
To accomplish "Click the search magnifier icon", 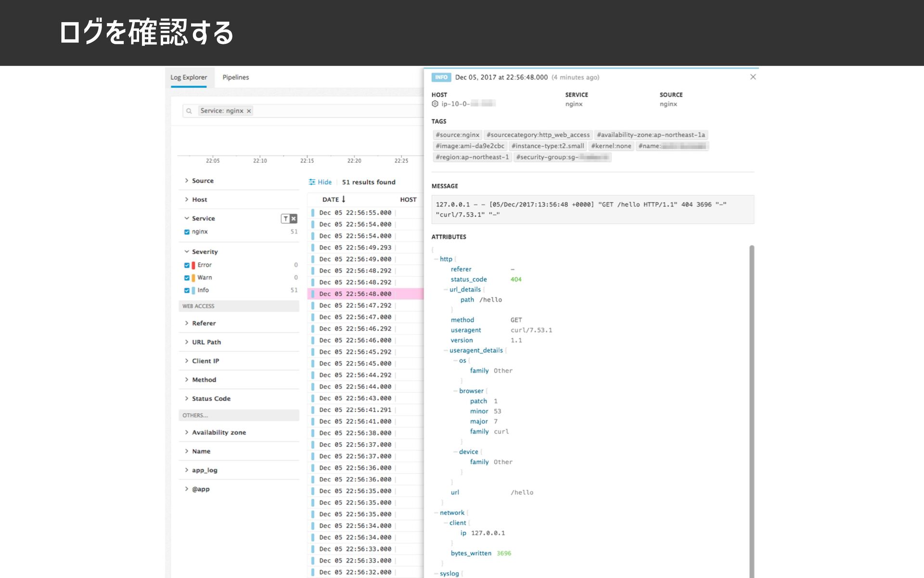I will point(189,111).
